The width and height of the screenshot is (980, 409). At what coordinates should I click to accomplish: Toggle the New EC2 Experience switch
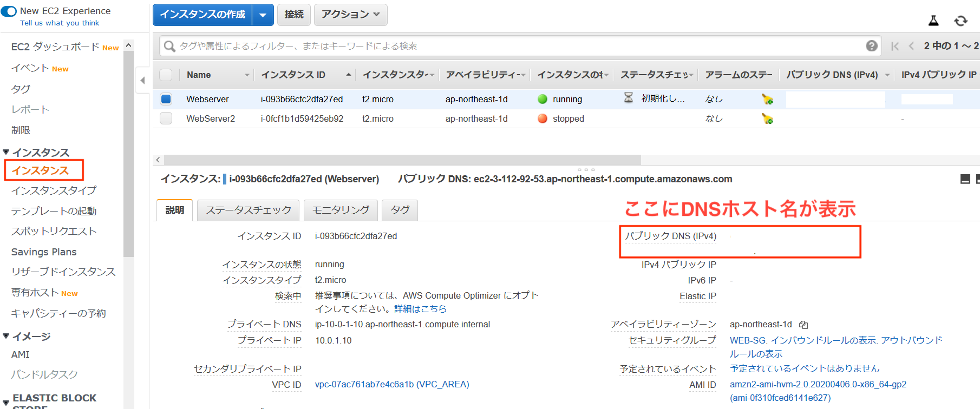9,11
